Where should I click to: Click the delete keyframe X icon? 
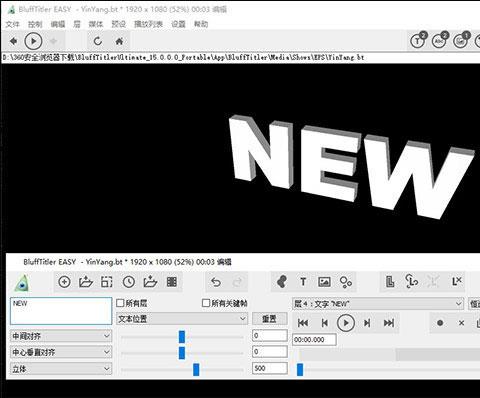click(x=461, y=323)
